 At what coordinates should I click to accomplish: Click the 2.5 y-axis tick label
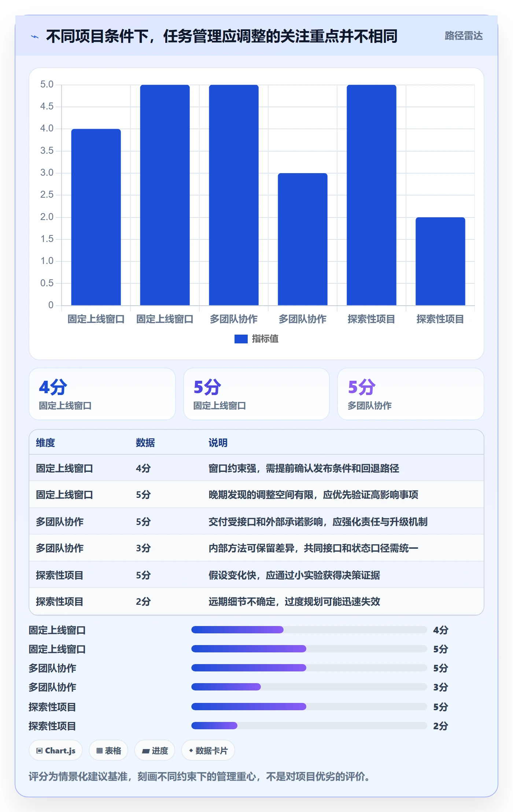point(47,195)
